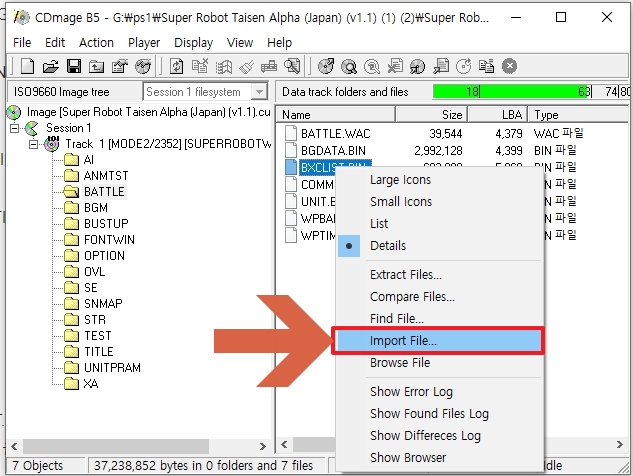This screenshot has height=476, width=633.
Task: Click the list-with-map icon in the middle toolbar group
Action: tap(224, 66)
